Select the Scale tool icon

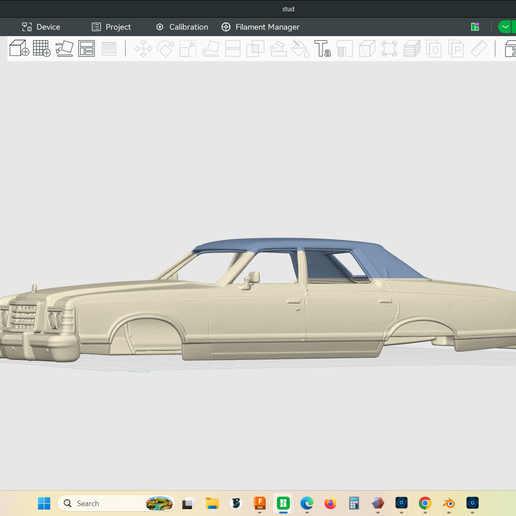click(x=188, y=49)
